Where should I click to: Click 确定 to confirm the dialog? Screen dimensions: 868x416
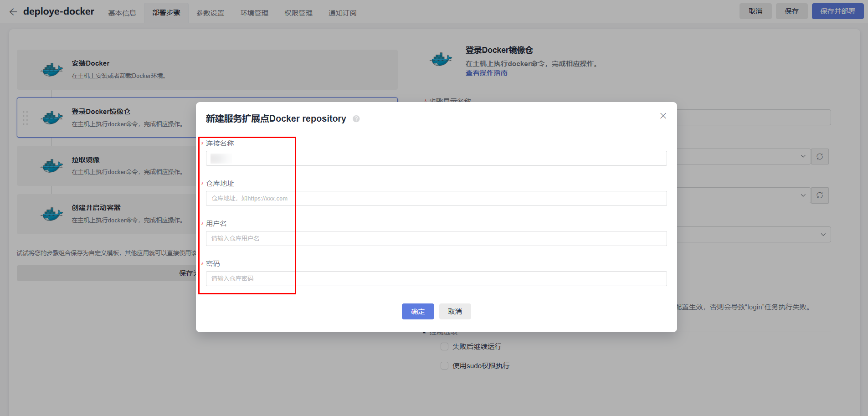418,312
